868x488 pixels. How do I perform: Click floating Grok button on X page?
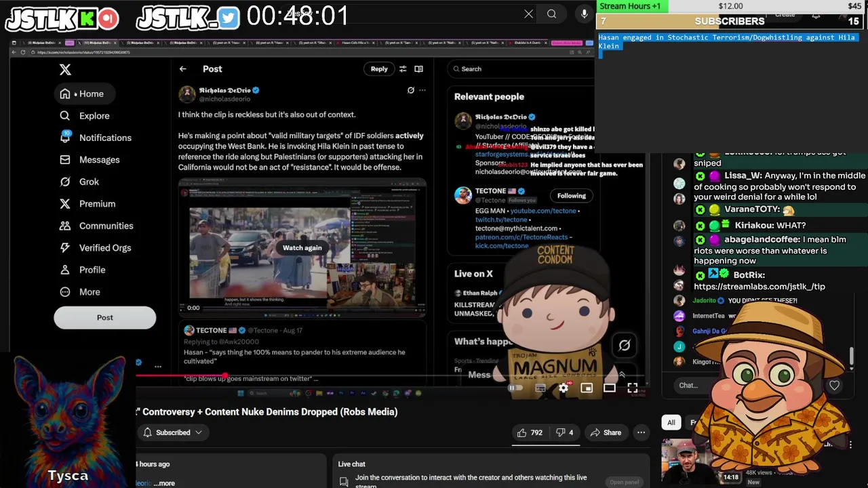(x=625, y=346)
